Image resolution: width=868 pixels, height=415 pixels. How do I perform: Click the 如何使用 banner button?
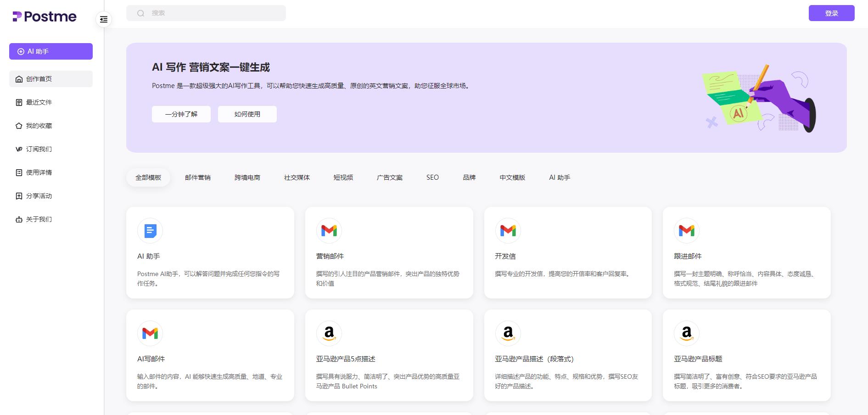[x=247, y=114]
